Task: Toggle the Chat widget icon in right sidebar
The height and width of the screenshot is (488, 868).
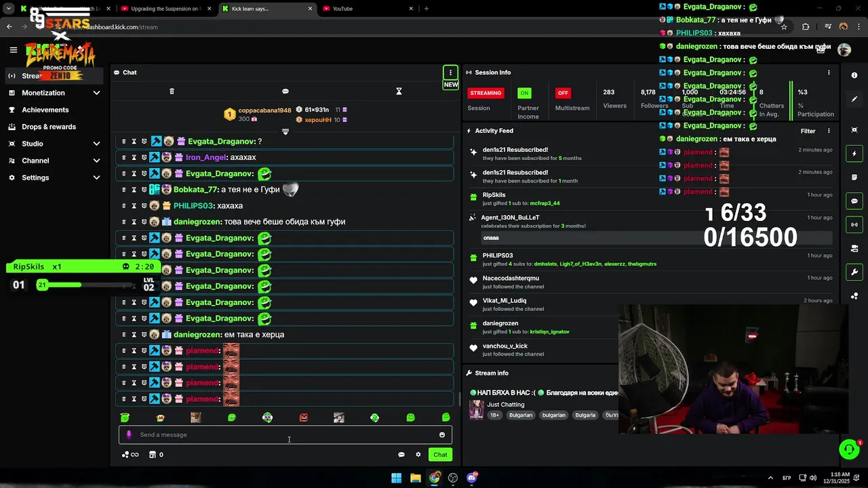Action: click(x=854, y=201)
